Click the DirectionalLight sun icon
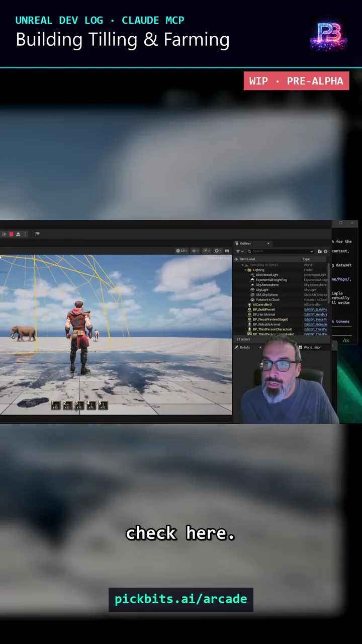This screenshot has height=644, width=362. coord(252,275)
